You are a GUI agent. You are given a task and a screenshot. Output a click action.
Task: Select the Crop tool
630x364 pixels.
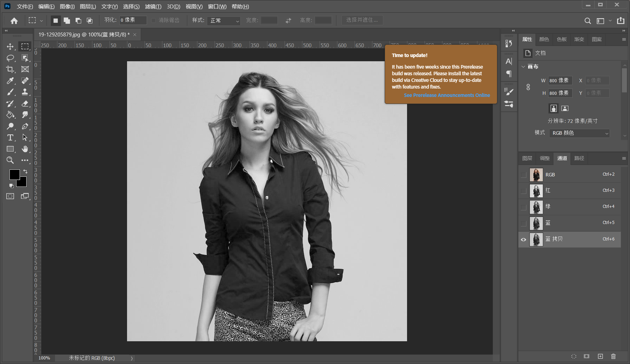point(10,69)
